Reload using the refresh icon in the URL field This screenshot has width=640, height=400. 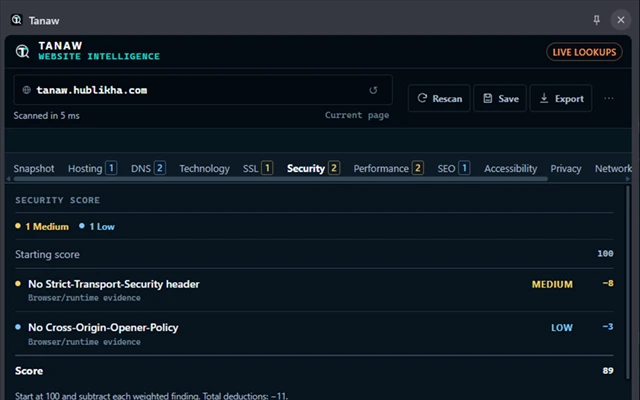click(373, 90)
